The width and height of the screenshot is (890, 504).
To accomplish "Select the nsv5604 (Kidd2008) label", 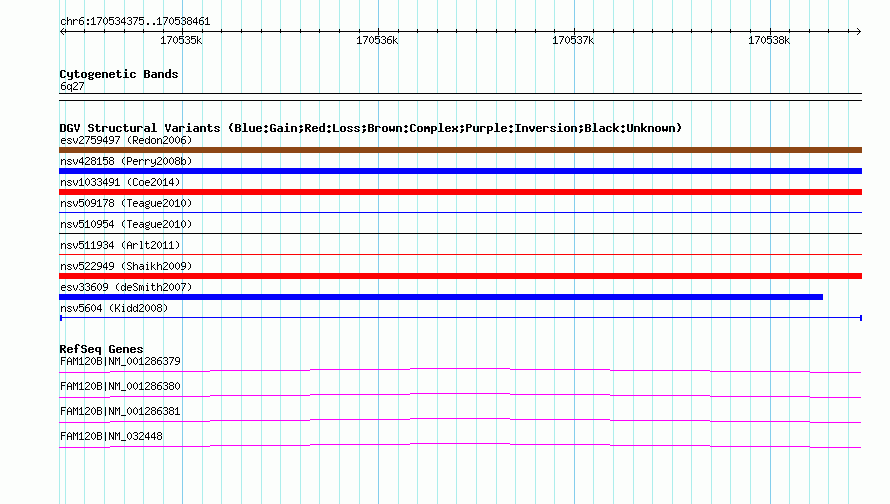I will tap(114, 308).
